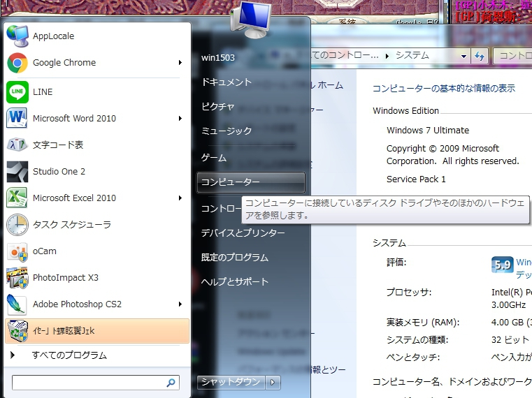
Task: Click システム breadcrumb in address bar
Action: (x=412, y=55)
